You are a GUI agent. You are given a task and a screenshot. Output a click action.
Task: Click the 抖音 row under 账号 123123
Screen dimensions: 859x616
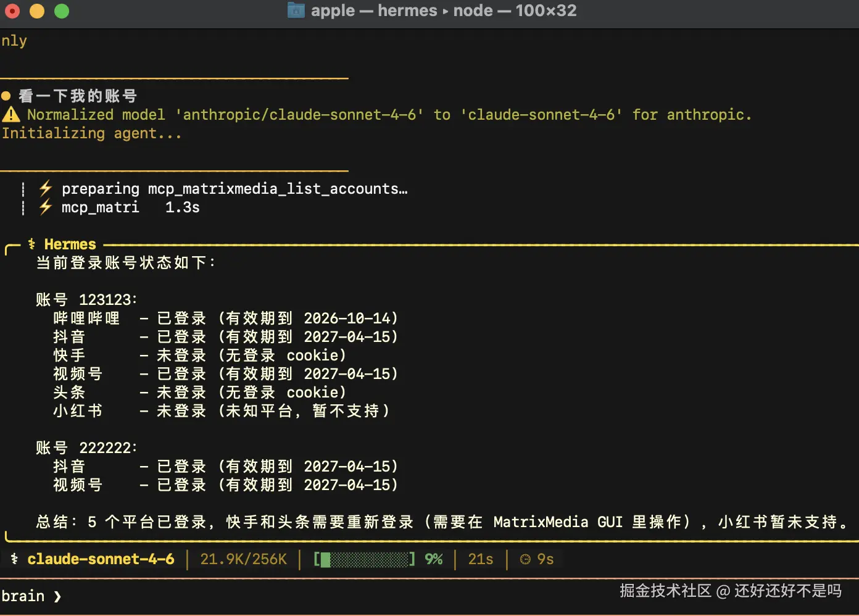click(x=226, y=336)
